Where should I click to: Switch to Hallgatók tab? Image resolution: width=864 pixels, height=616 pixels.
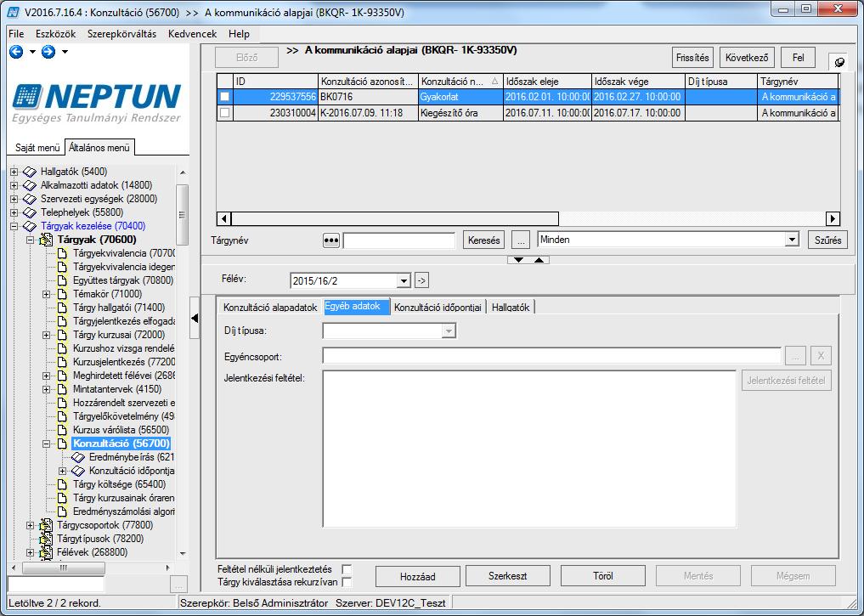pos(511,308)
